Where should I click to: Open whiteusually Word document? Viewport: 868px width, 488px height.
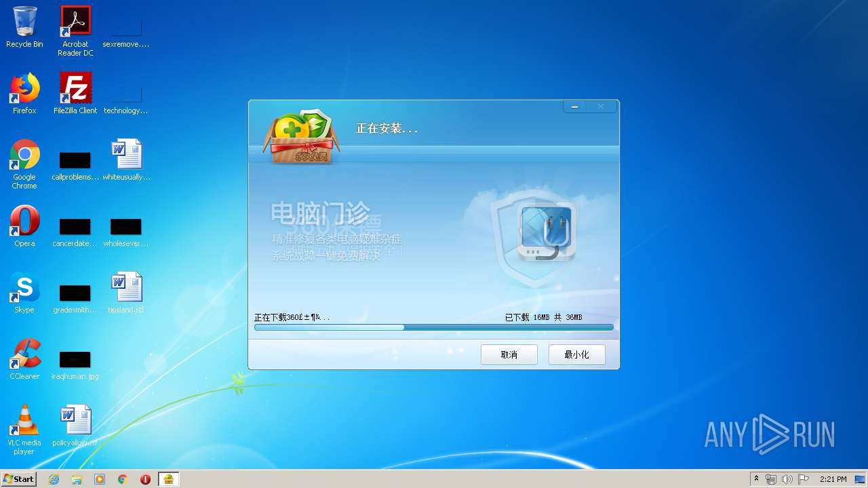126,161
